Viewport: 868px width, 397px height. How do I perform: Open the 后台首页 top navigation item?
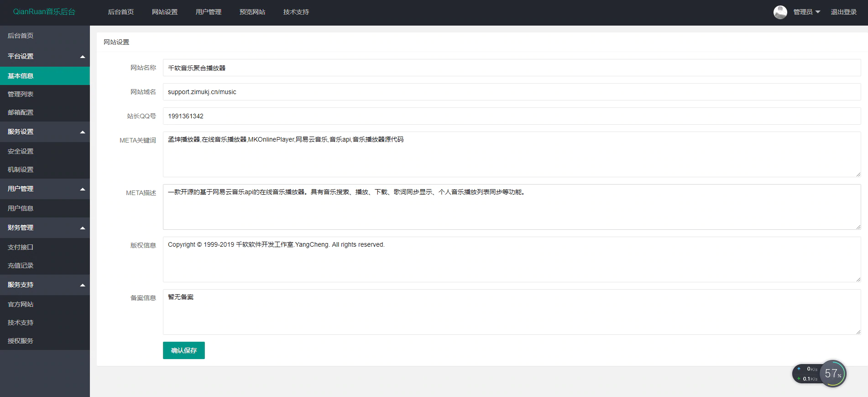[121, 12]
